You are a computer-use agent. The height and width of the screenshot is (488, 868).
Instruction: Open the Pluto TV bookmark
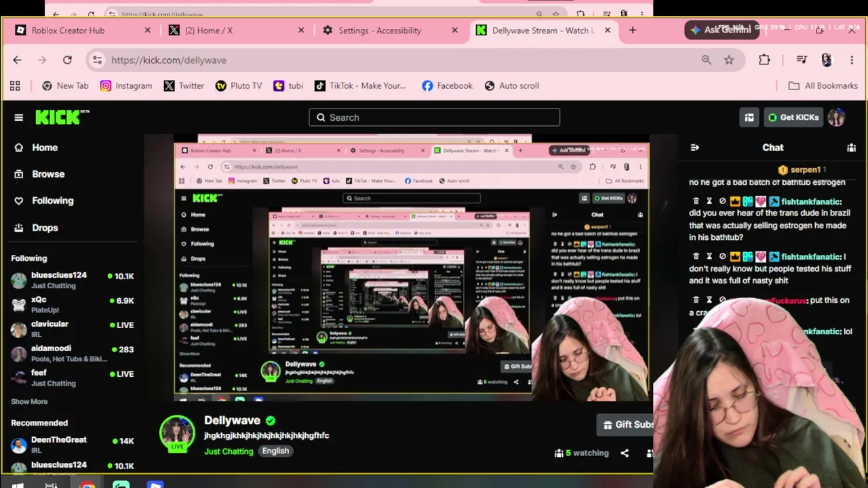tap(239, 86)
